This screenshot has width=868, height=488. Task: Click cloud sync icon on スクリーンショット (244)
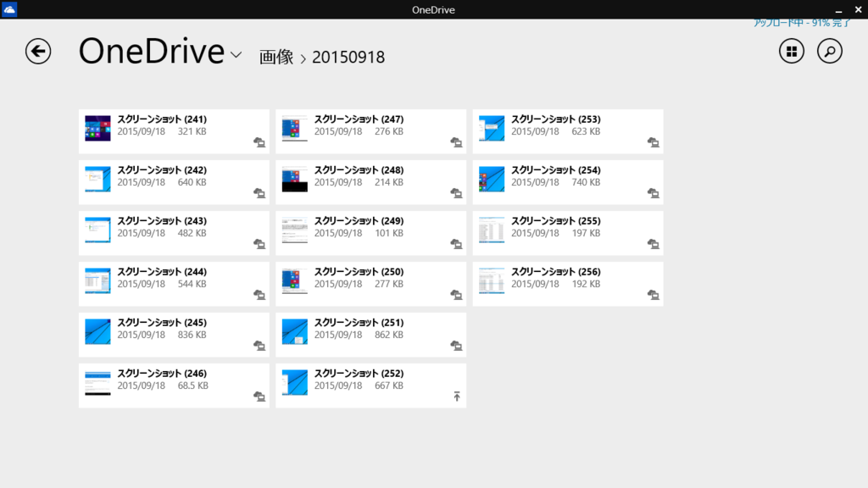coord(259,294)
